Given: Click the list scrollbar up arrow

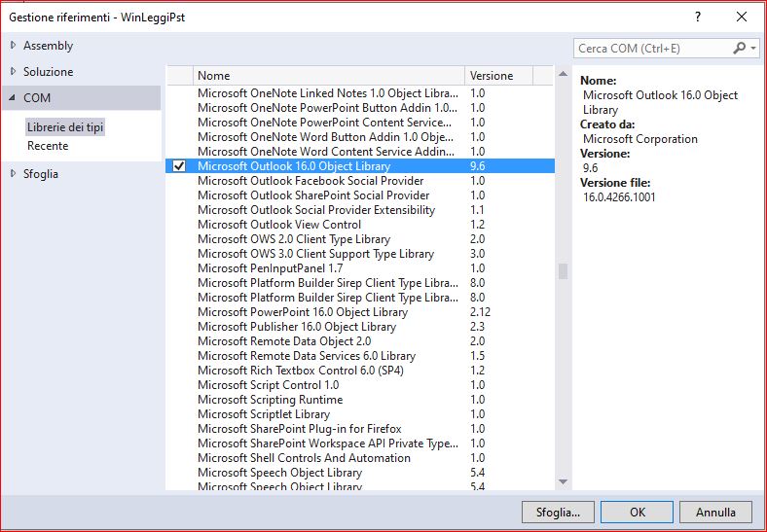Looking at the screenshot, I should click(x=563, y=74).
